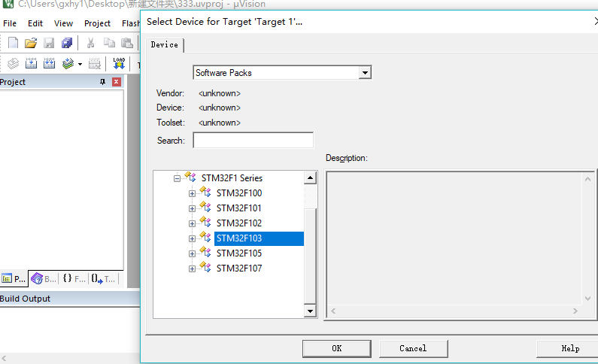The image size is (598, 364).
Task: Open the File menu
Action: [10, 23]
